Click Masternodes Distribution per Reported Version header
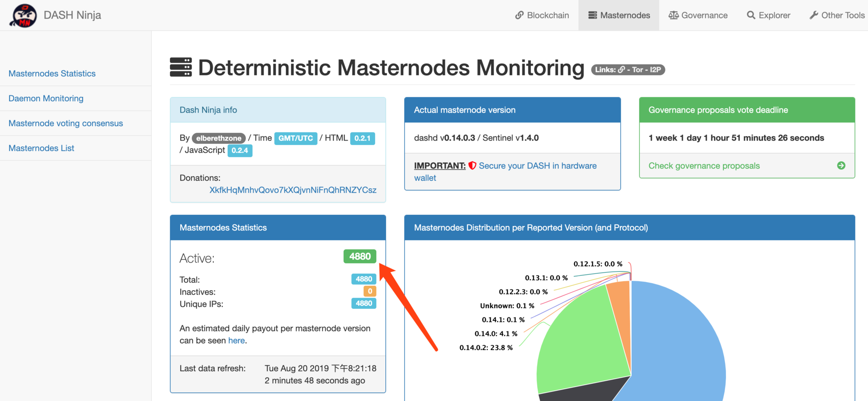The height and width of the screenshot is (401, 868). 629,227
